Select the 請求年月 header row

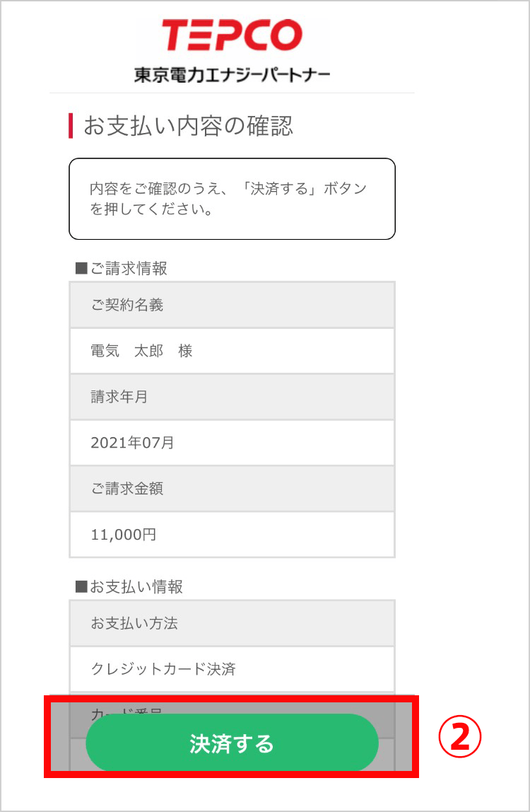point(232,397)
